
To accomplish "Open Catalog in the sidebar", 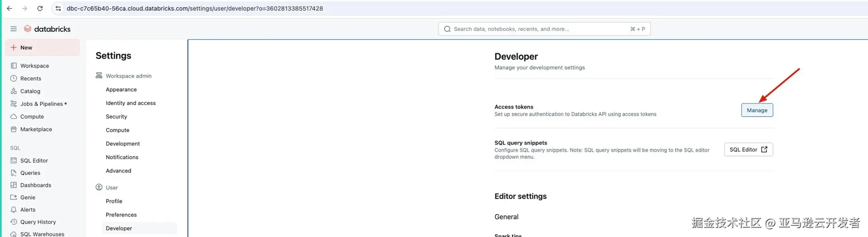I will tap(30, 91).
